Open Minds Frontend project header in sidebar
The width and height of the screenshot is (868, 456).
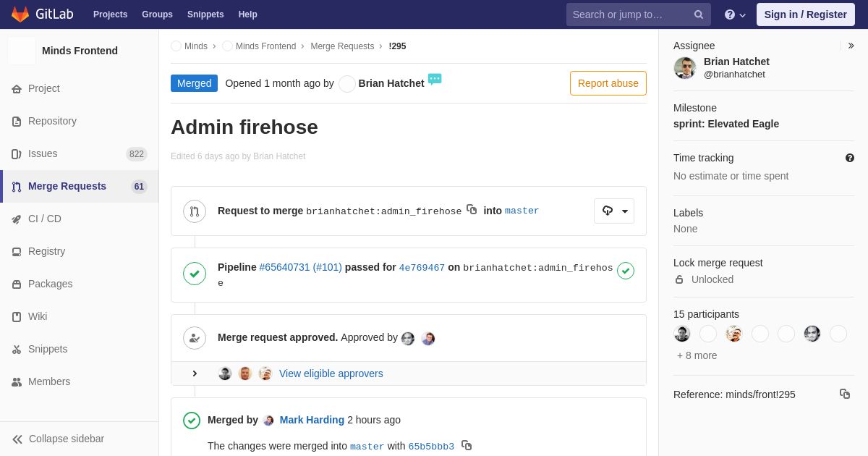click(x=80, y=51)
